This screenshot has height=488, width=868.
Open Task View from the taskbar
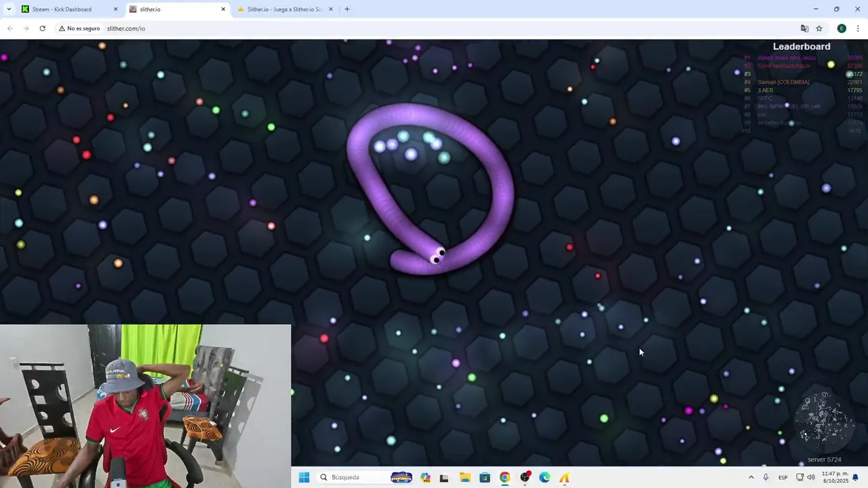(444, 477)
